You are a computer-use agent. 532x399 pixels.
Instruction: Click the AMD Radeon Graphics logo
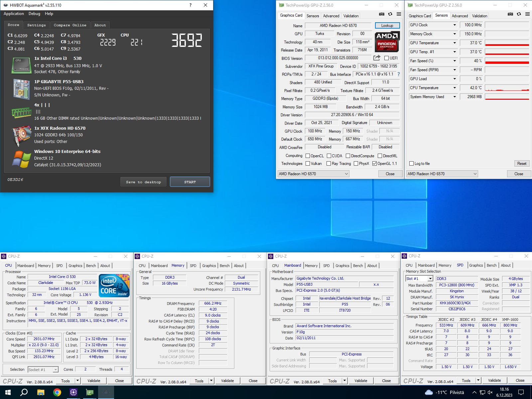[x=387, y=42]
